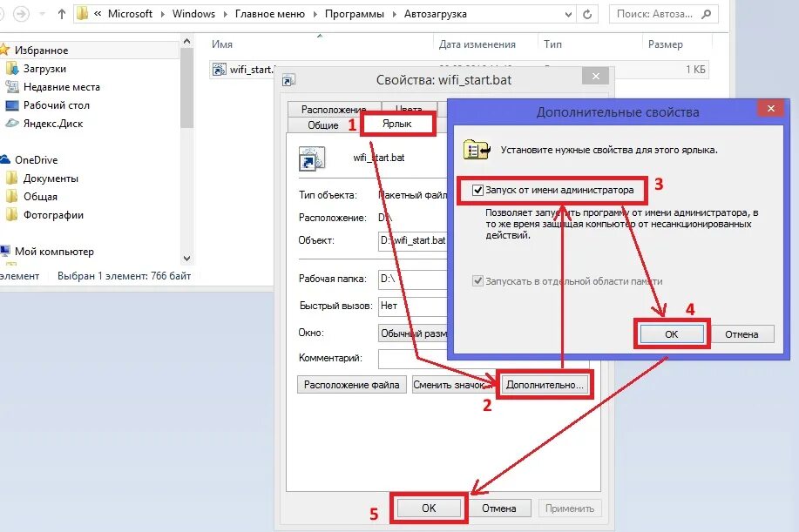
Task: Click the folder icon in Дополнительные свойства
Action: (477, 150)
